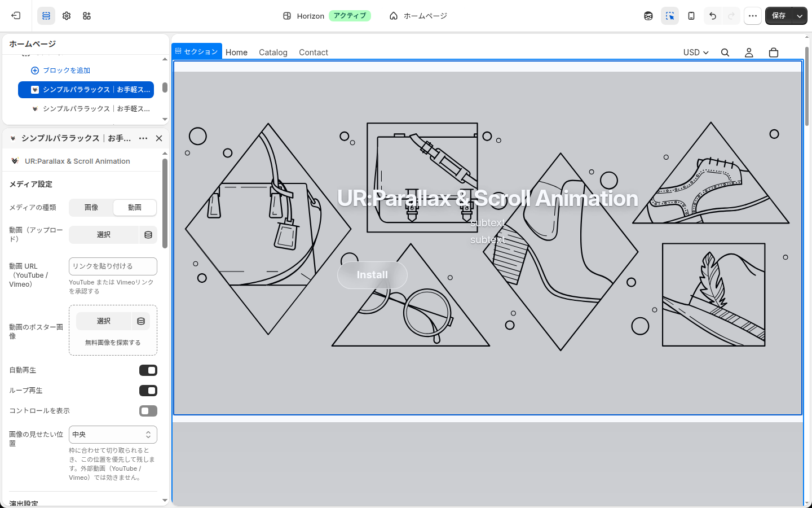Open the sections panel icon
The image size is (812, 508).
[x=46, y=16]
